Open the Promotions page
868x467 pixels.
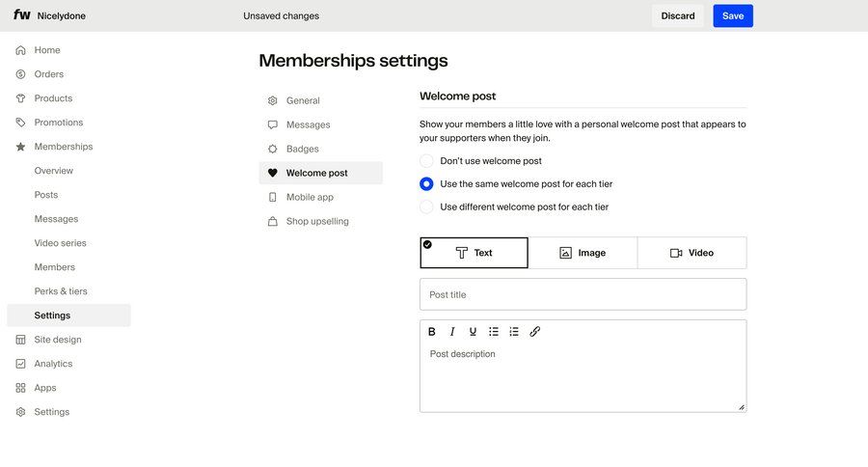(59, 123)
